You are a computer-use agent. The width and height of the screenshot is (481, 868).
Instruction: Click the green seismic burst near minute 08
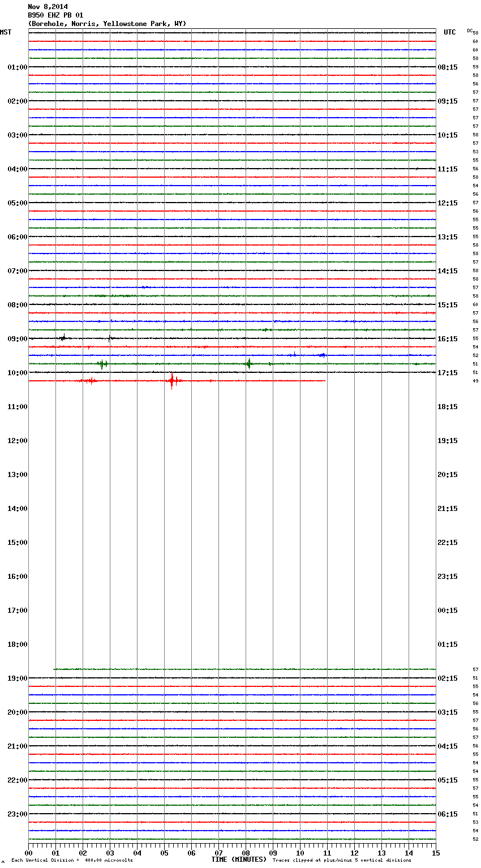[248, 364]
